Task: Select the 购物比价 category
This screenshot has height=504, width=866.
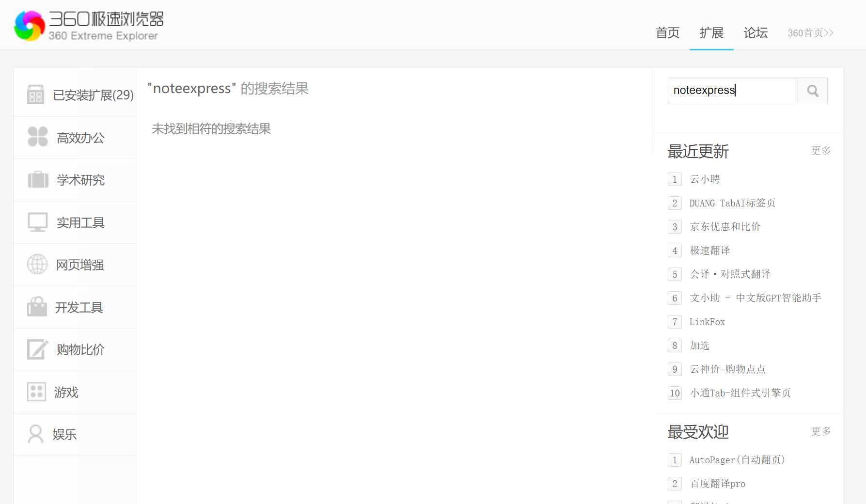Action: pos(75,349)
